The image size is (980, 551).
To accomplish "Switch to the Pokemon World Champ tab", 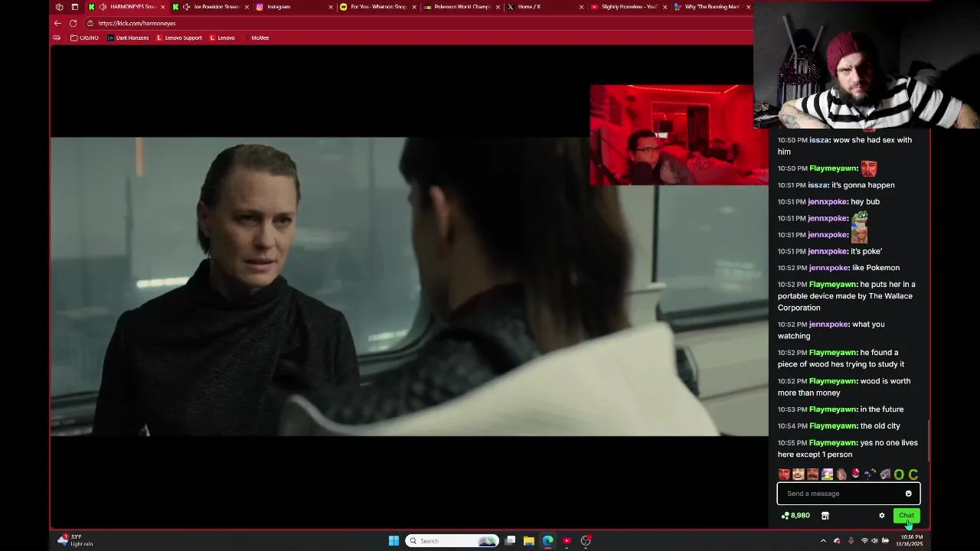I will click(462, 7).
